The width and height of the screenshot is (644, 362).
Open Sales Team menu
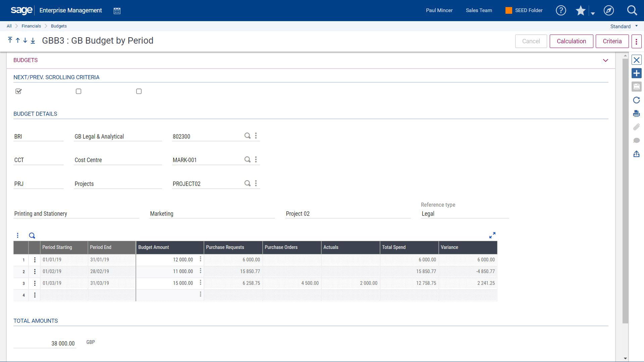point(479,10)
